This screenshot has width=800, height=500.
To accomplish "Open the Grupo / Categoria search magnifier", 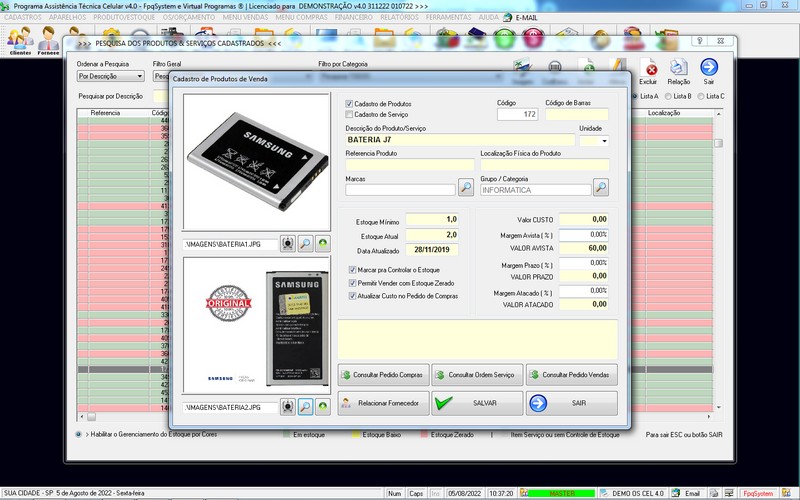I will pos(601,187).
